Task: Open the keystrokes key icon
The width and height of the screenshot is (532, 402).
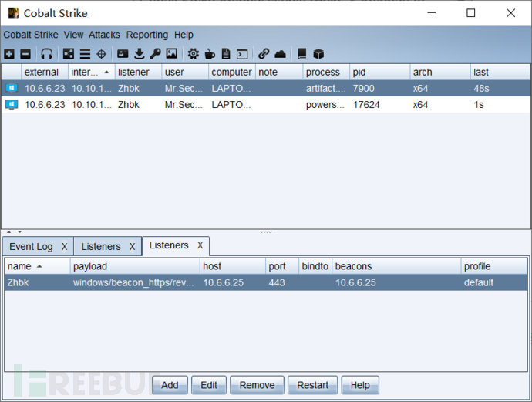Action: point(155,54)
